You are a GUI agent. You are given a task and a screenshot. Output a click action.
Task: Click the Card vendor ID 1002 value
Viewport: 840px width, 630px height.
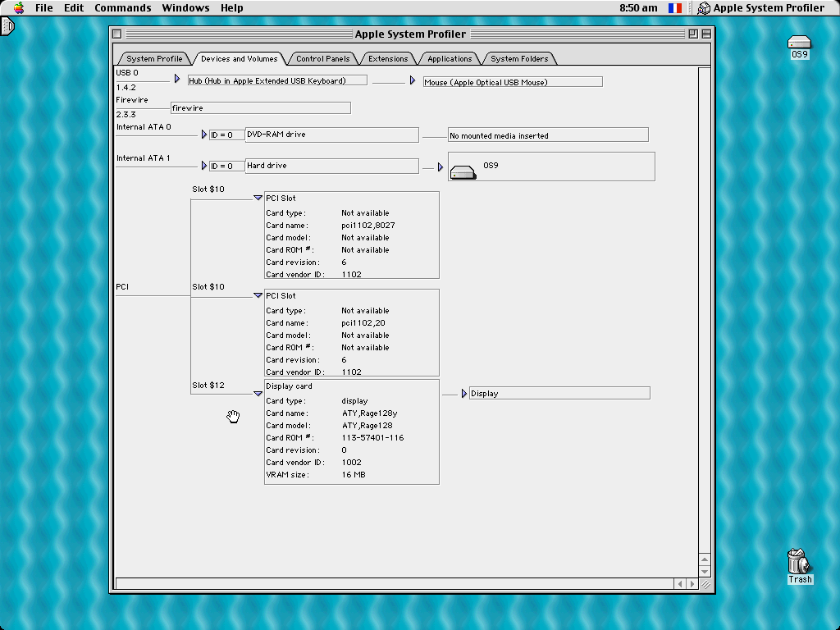click(x=351, y=463)
